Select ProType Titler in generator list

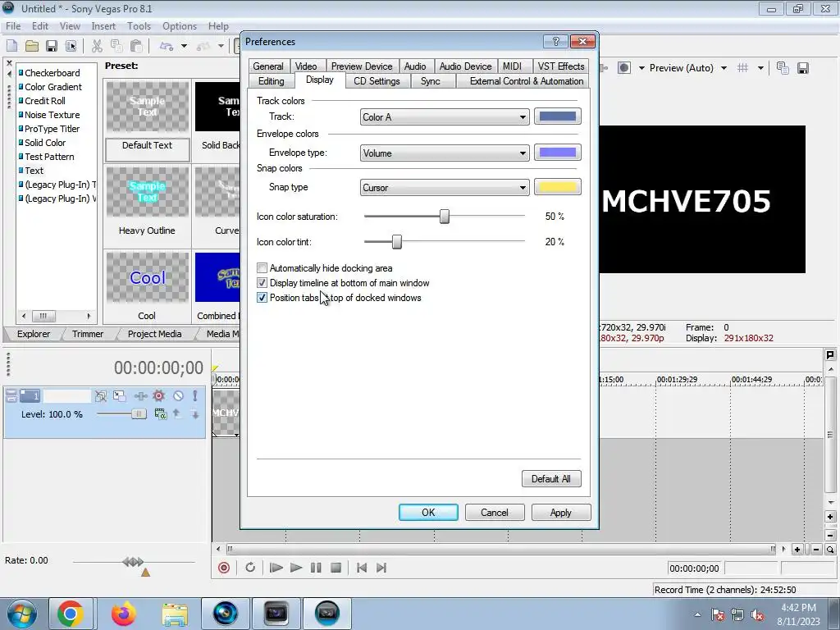[52, 129]
